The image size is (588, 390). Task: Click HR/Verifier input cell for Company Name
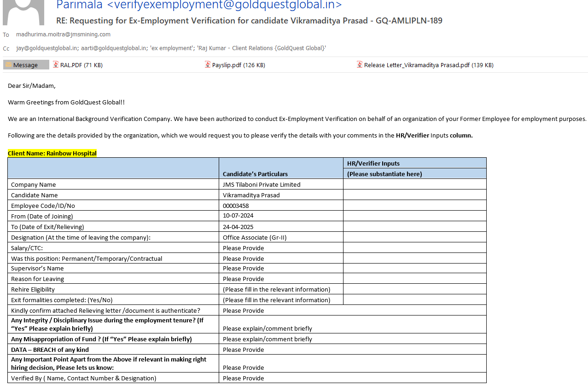tap(414, 184)
